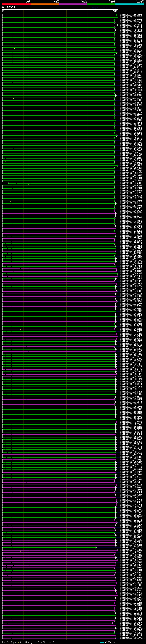146x644 pixels.
Task: Open the UniRef100_Q66CG5 hit
Action: tap(131, 572)
